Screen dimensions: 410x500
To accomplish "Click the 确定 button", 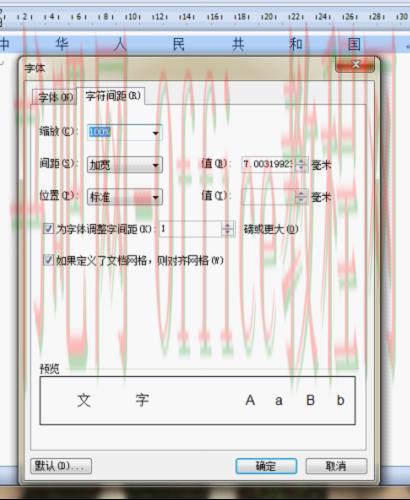I will [266, 466].
